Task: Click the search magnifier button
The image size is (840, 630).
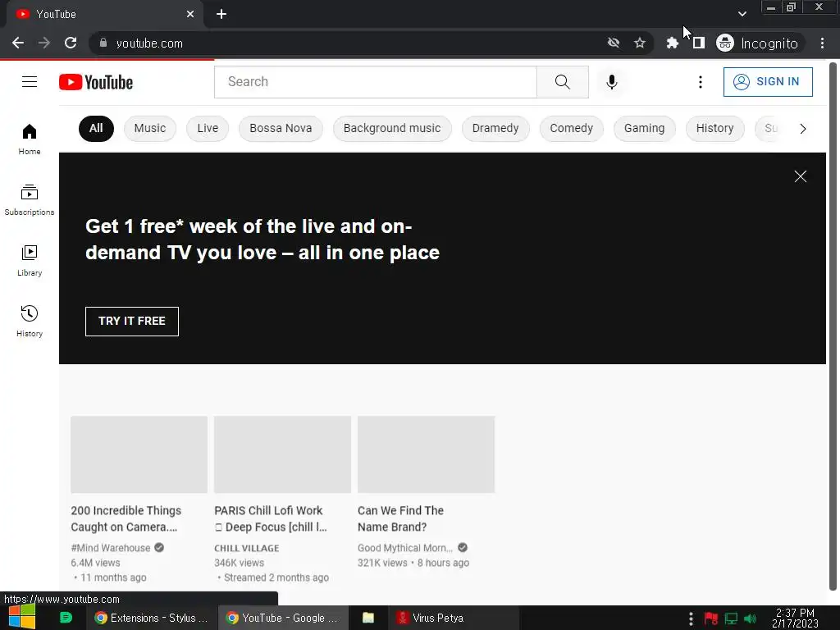Action: 563,82
